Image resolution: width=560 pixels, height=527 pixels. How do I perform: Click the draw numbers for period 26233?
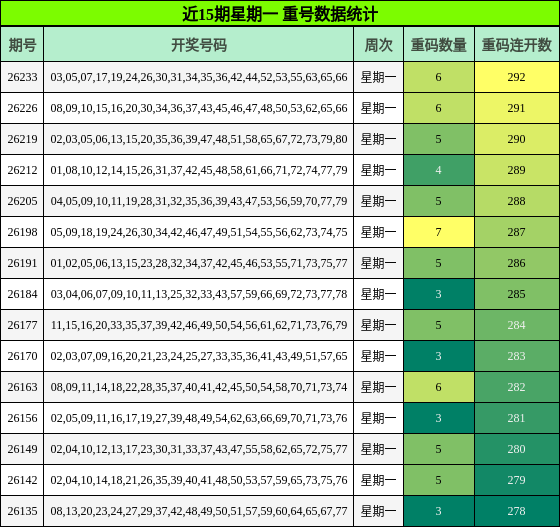point(199,77)
